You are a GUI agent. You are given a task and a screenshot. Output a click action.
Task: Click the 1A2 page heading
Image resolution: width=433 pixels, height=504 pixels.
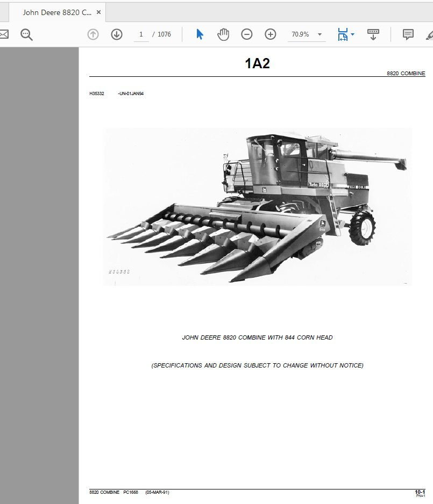pos(257,63)
